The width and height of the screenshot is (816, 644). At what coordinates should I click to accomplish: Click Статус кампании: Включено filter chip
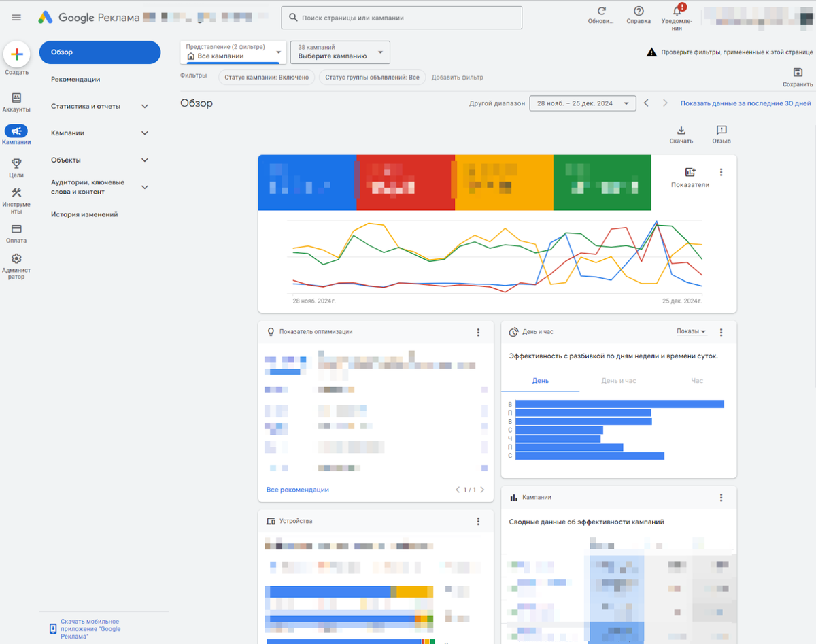point(267,78)
